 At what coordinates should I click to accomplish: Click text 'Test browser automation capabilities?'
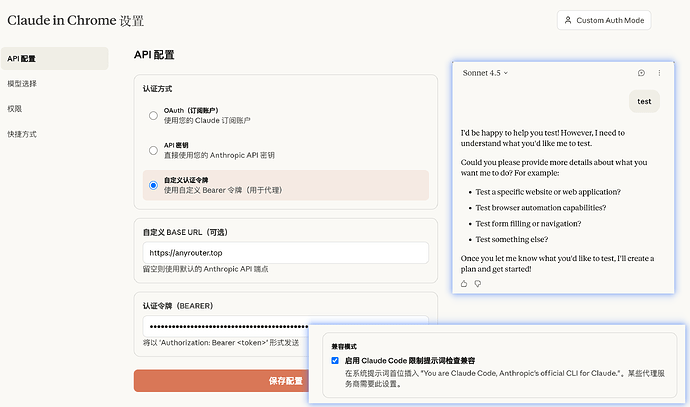pos(540,208)
